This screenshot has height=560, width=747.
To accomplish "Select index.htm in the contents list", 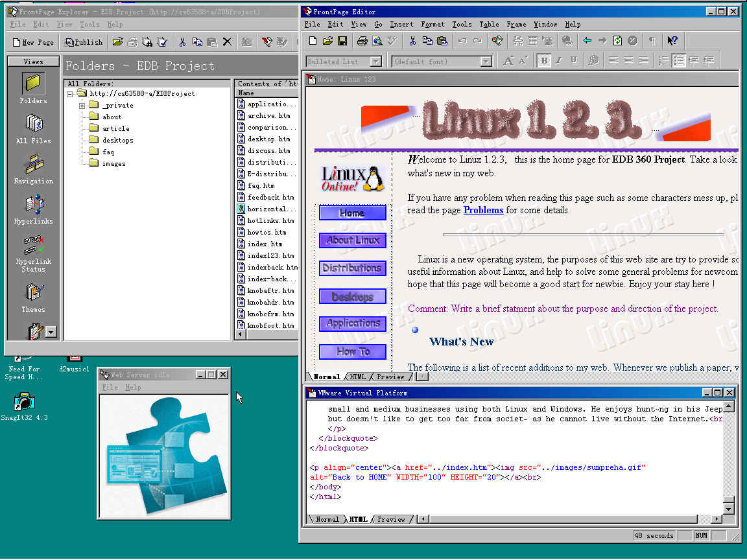I will point(265,244).
